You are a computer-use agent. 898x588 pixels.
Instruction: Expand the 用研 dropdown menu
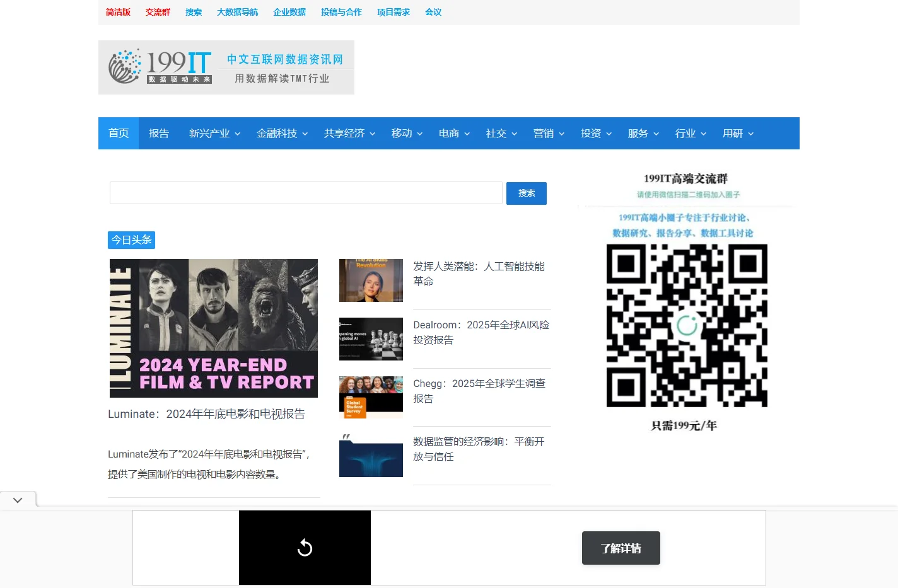coord(738,133)
